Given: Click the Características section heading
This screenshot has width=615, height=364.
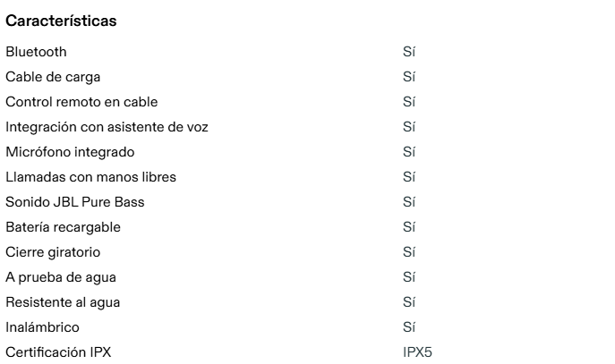Looking at the screenshot, I should (x=61, y=21).
